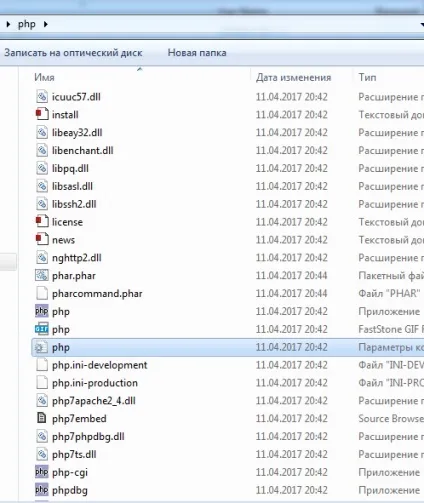Viewport: 424px width, 503px height.
Task: Click the php breadcrumb folder
Action: point(27,24)
